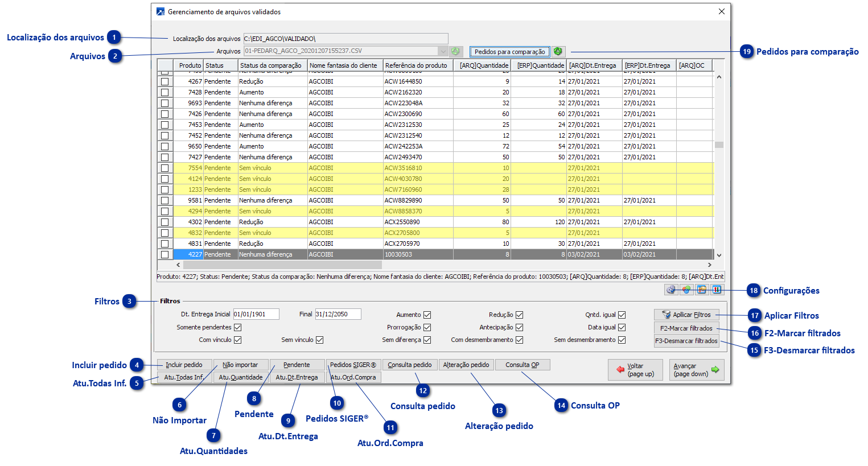
Task: Click the [ARQ]Quantidade column header
Action: (484, 65)
